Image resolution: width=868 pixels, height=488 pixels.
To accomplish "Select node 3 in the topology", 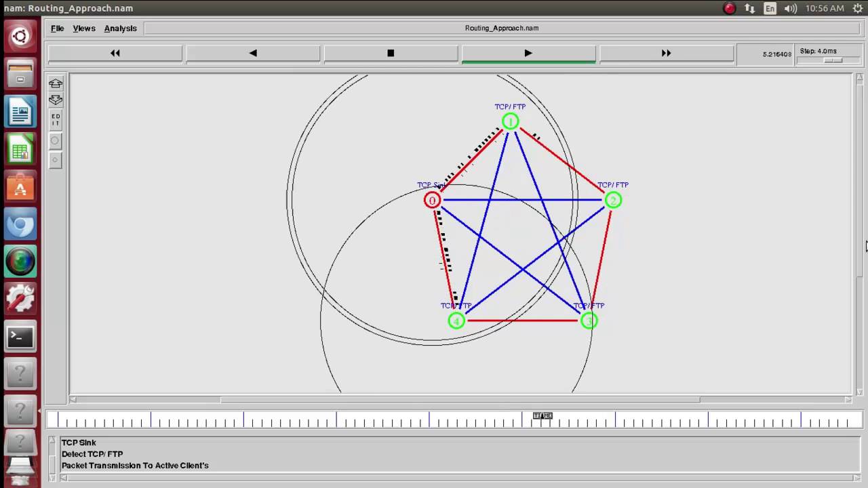I will coord(589,321).
